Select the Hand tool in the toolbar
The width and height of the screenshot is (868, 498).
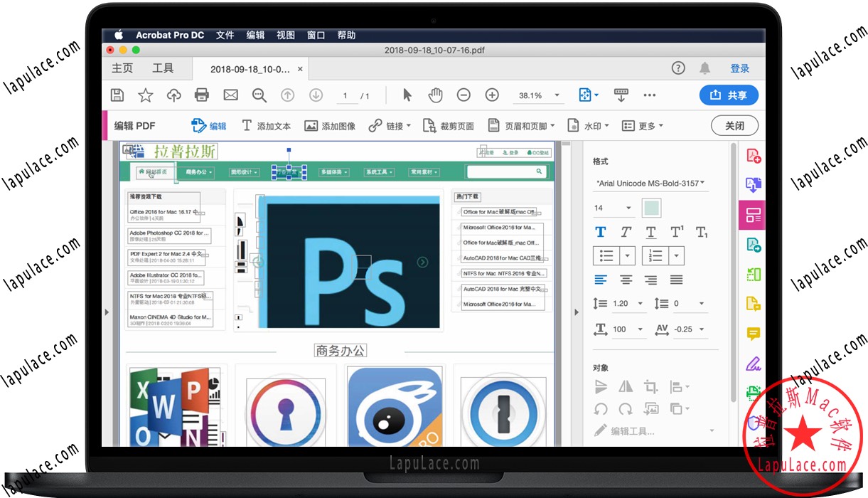[x=435, y=95]
